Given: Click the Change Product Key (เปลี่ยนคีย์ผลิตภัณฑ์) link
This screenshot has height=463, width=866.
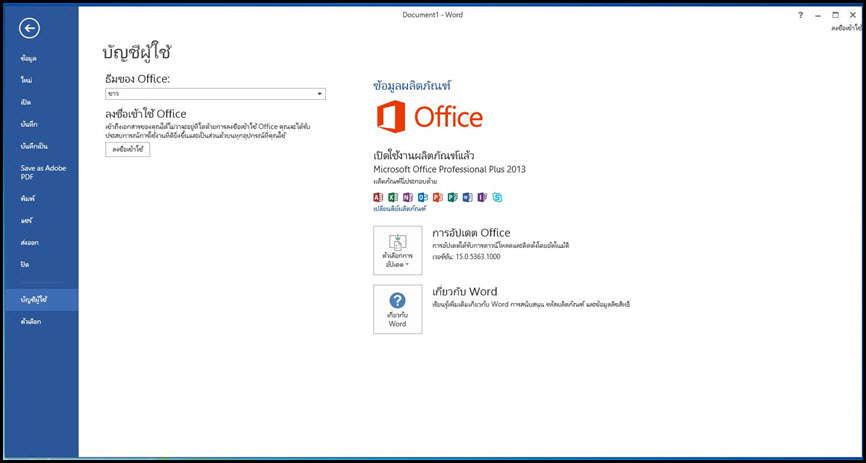Looking at the screenshot, I should 400,209.
